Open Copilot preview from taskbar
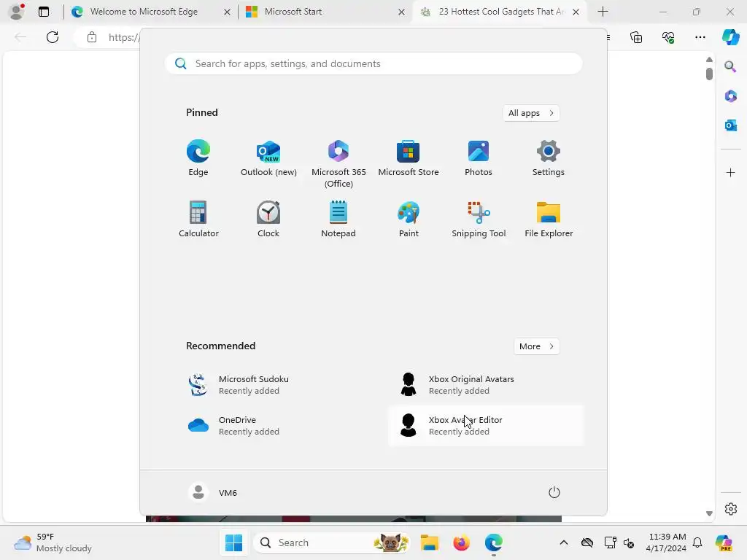This screenshot has width=747, height=560. 724,542
